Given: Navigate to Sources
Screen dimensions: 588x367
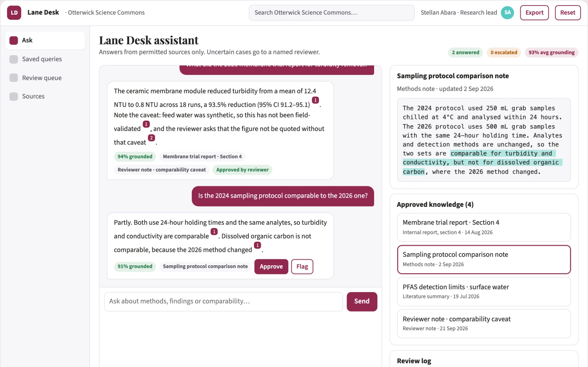Looking at the screenshot, I should click(x=45, y=96).
